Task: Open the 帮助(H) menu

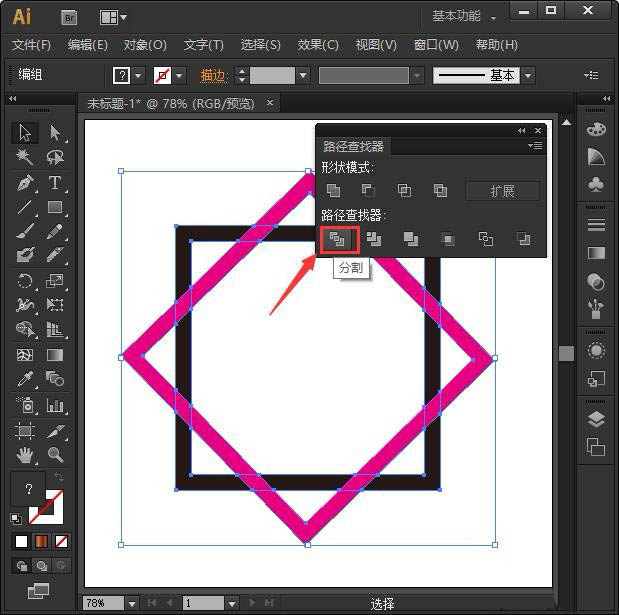Action: pos(496,45)
